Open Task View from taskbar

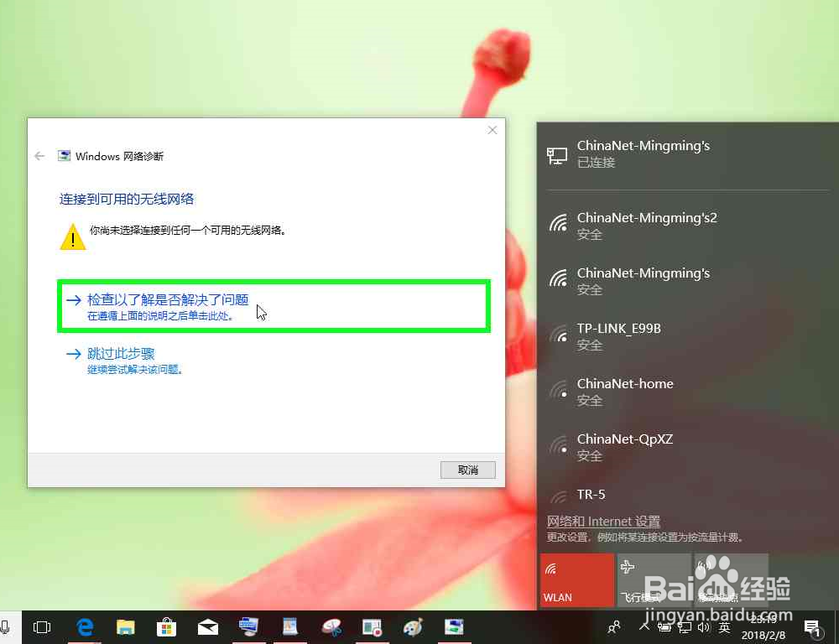[42, 627]
